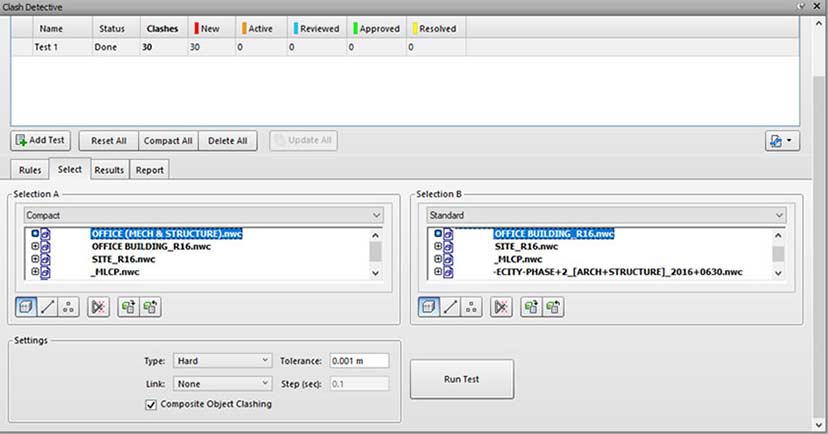Click the Tolerance input field
Viewport: 828px width, 434px height.
[x=359, y=361]
